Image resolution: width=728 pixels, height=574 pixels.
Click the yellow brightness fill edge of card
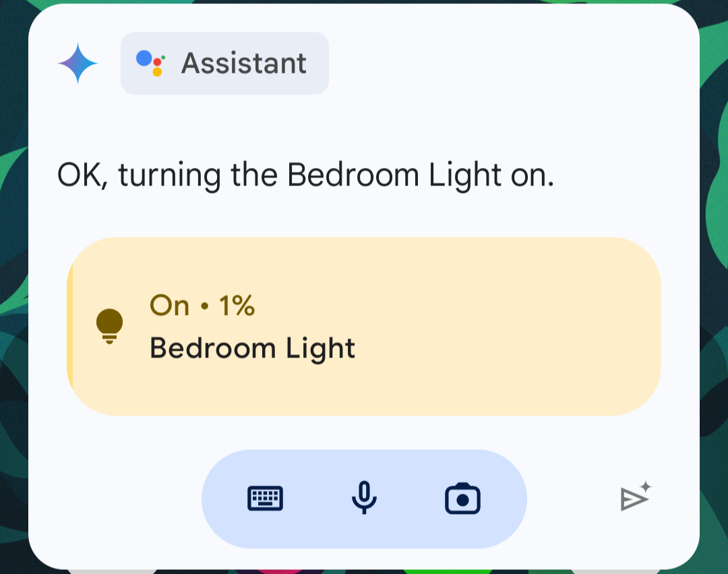(70, 326)
